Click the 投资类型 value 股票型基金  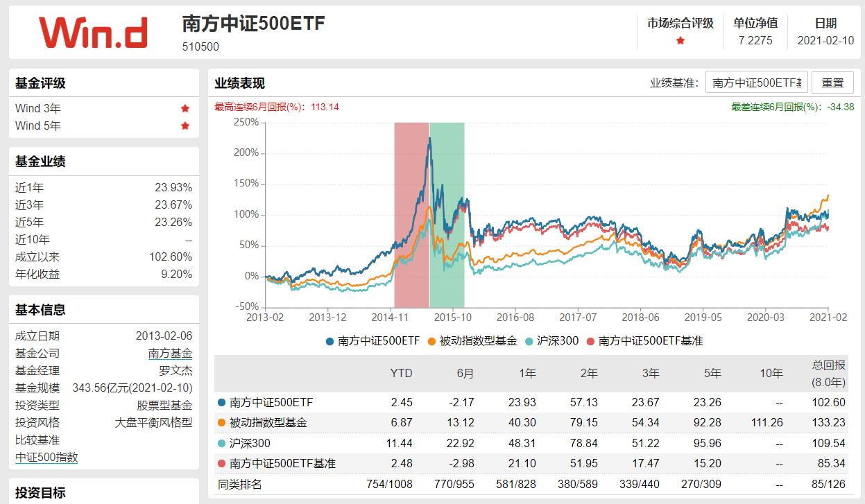pos(164,406)
